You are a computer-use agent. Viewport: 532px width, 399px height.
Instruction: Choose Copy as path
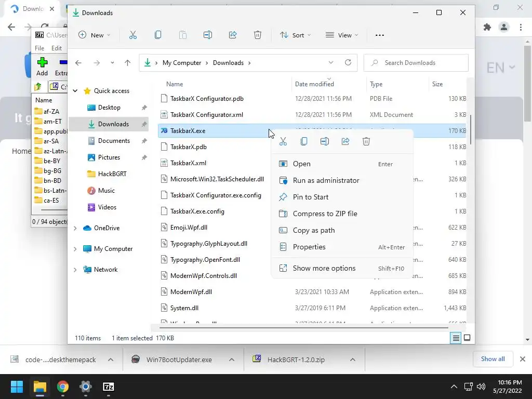click(x=342, y=230)
